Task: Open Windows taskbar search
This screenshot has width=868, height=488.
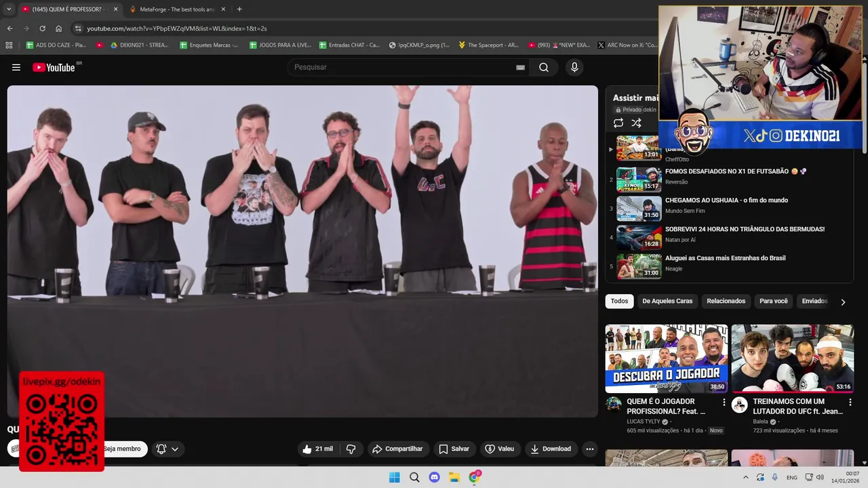Action: (414, 477)
